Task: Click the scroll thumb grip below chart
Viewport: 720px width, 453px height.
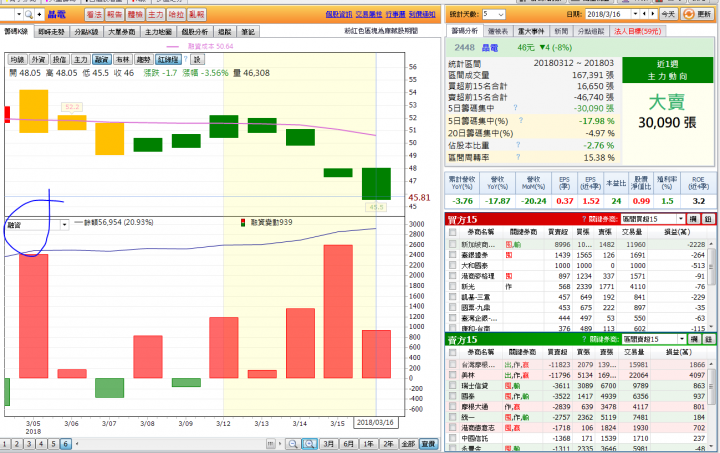Action: click(271, 444)
